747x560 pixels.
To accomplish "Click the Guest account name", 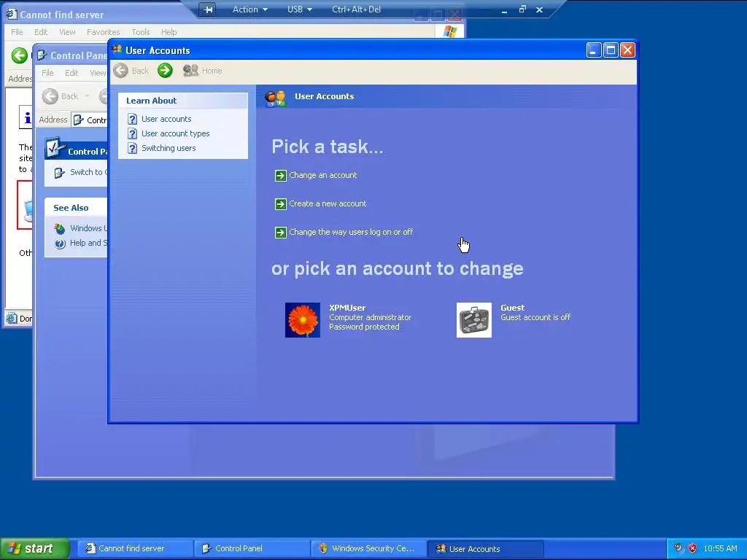I will (x=513, y=308).
